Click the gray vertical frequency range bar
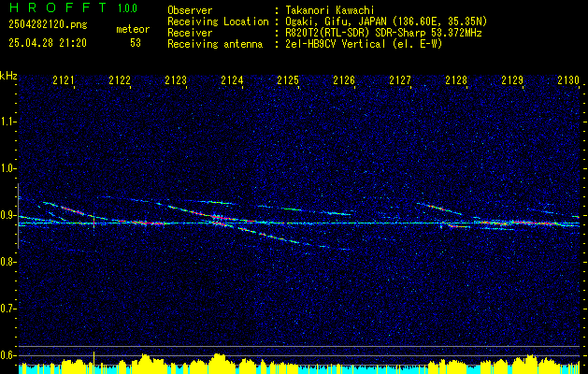 (18, 216)
